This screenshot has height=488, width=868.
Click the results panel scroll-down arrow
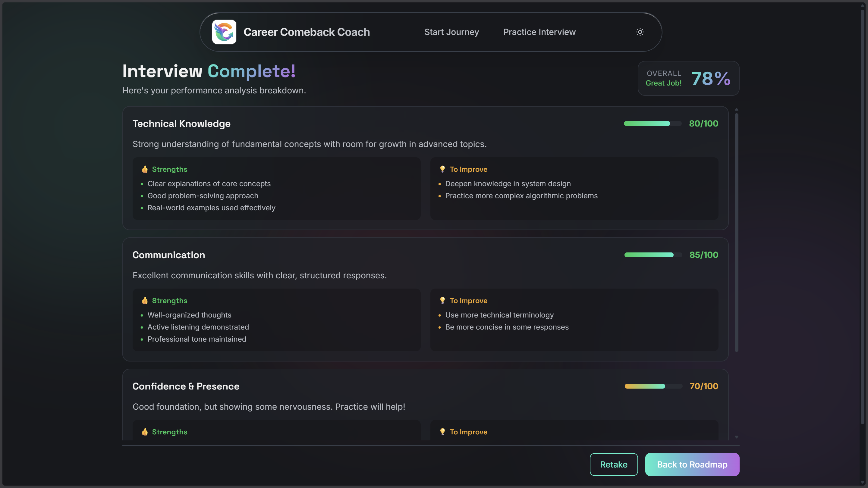click(x=737, y=437)
